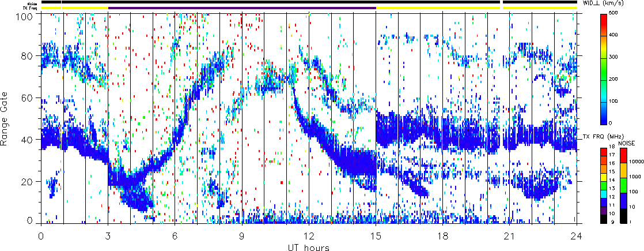644x251 pixels.
Task: Click the '9' tick label on the UT hours axis
Action: 242,236
